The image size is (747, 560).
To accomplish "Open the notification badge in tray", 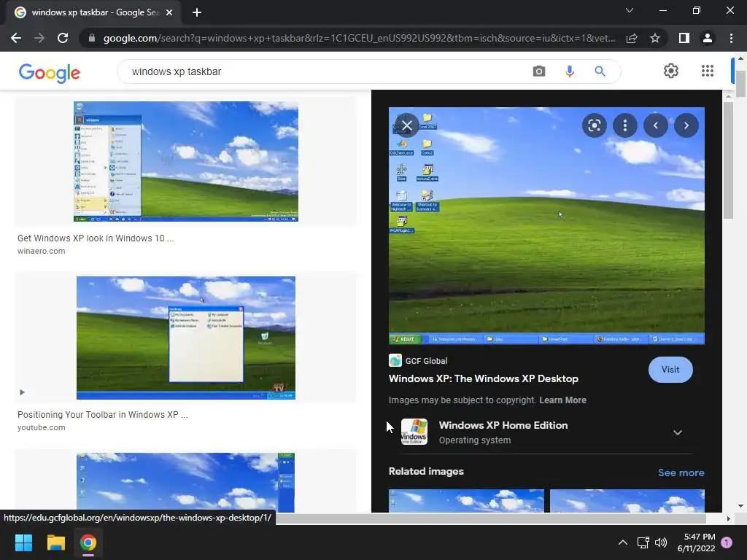I will pyautogui.click(x=727, y=542).
